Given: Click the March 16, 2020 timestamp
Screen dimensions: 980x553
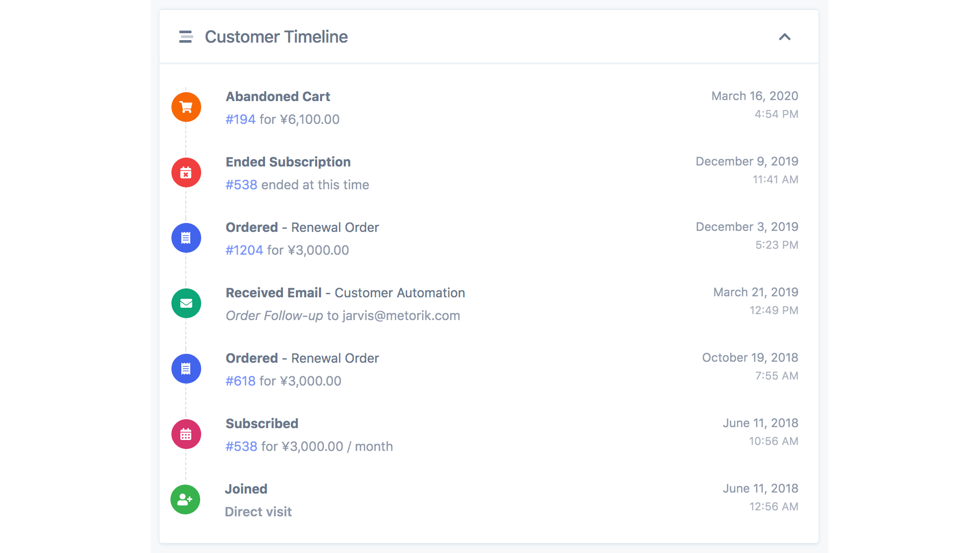Looking at the screenshot, I should (x=754, y=96).
